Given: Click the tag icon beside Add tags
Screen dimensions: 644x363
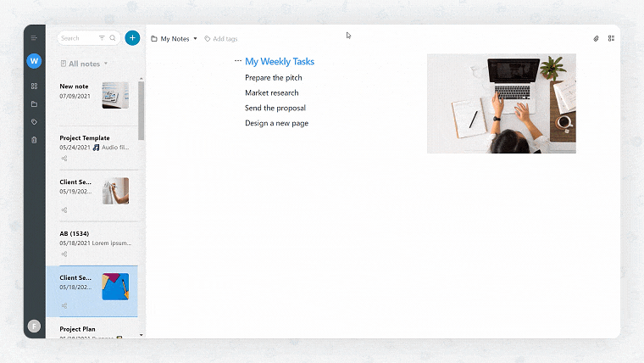Looking at the screenshot, I should pos(208,39).
